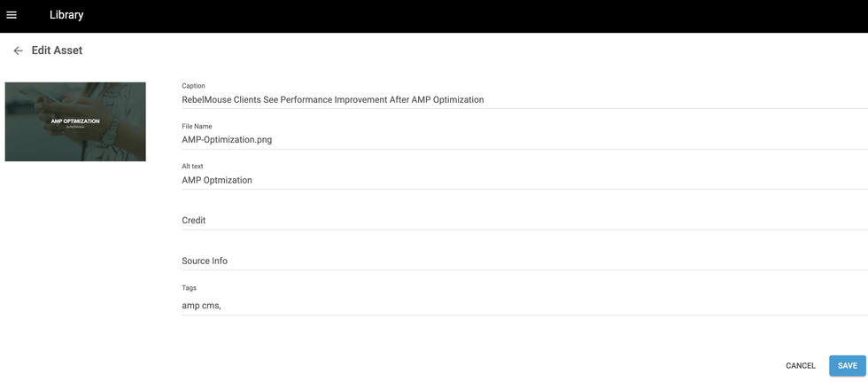Image resolution: width=868 pixels, height=382 pixels.
Task: Click the File Name label
Action: tap(197, 126)
